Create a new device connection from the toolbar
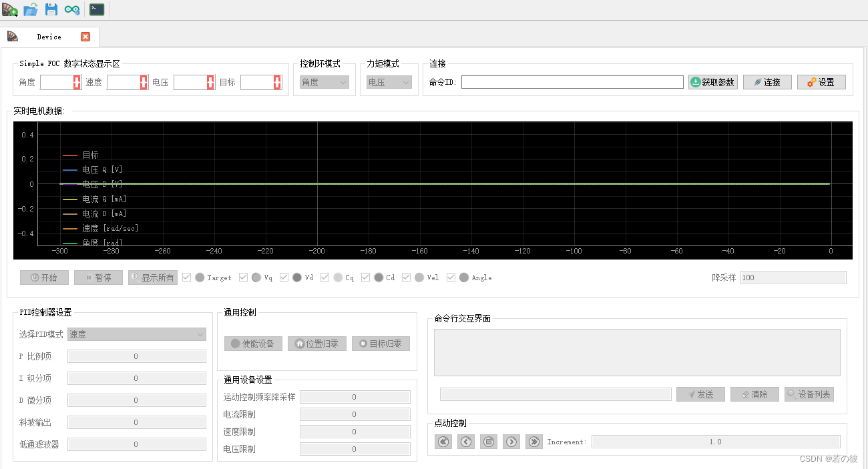The width and height of the screenshot is (868, 469). tap(9, 9)
